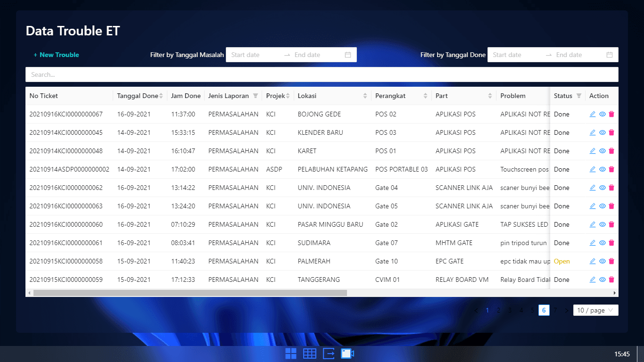View KARET ticket details with eye icon

(x=602, y=151)
